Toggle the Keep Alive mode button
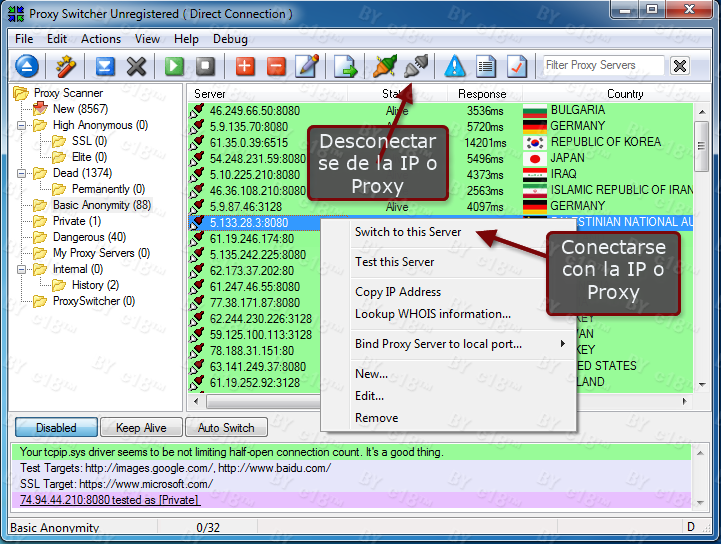Image resolution: width=721 pixels, height=544 pixels. (141, 428)
